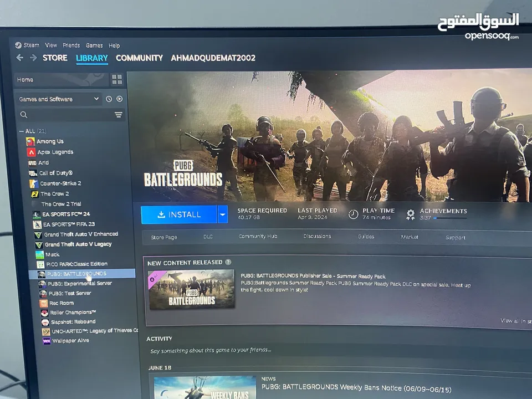Select PICO PARK Classic Edition icon
The height and width of the screenshot is (399, 532).
click(x=40, y=264)
